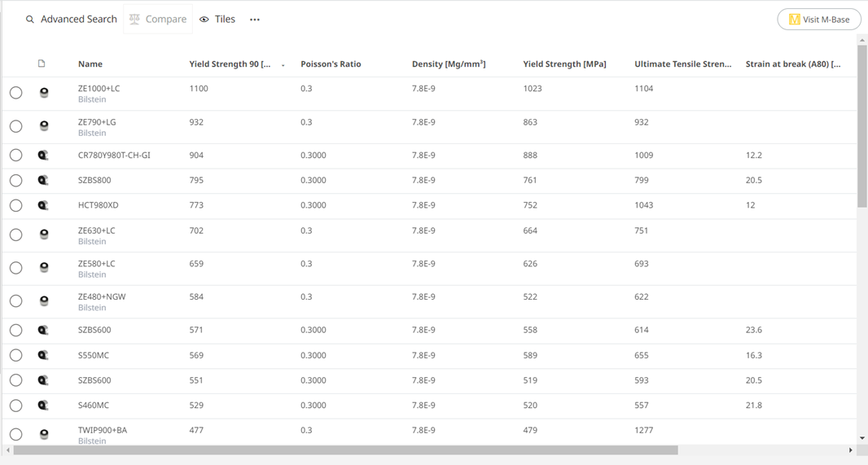This screenshot has width=868, height=465.
Task: Select the ZE790+LG row radio button
Action: pos(16,126)
